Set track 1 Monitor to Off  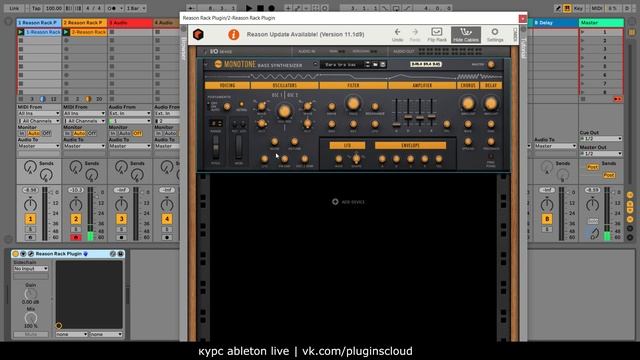(47, 133)
